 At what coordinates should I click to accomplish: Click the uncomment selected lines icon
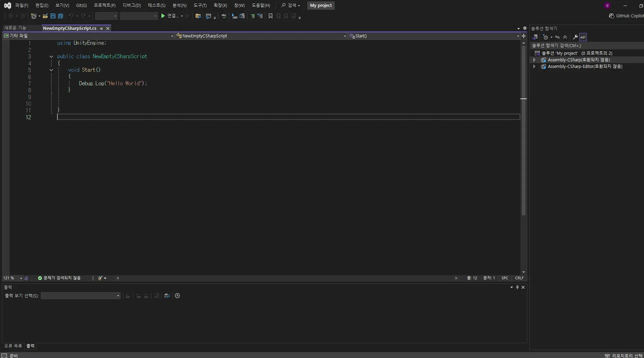(x=260, y=16)
